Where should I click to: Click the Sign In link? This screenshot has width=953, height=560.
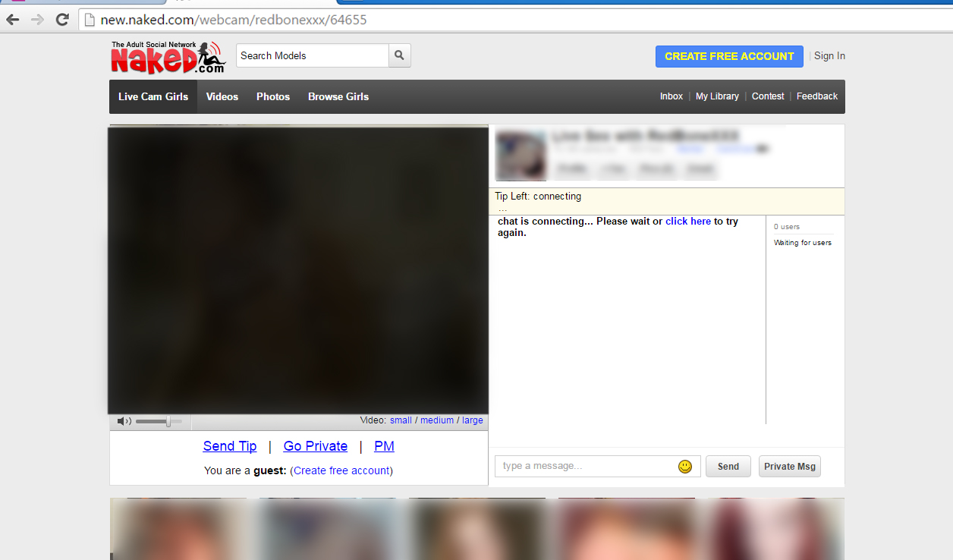tap(829, 56)
